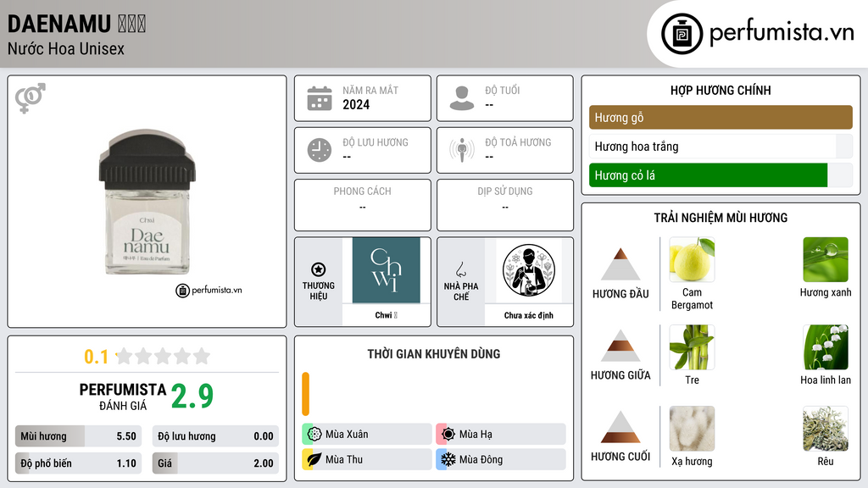Select the Cam Bergamot note image
The height and width of the screenshot is (488, 868).
pyautogui.click(x=692, y=259)
